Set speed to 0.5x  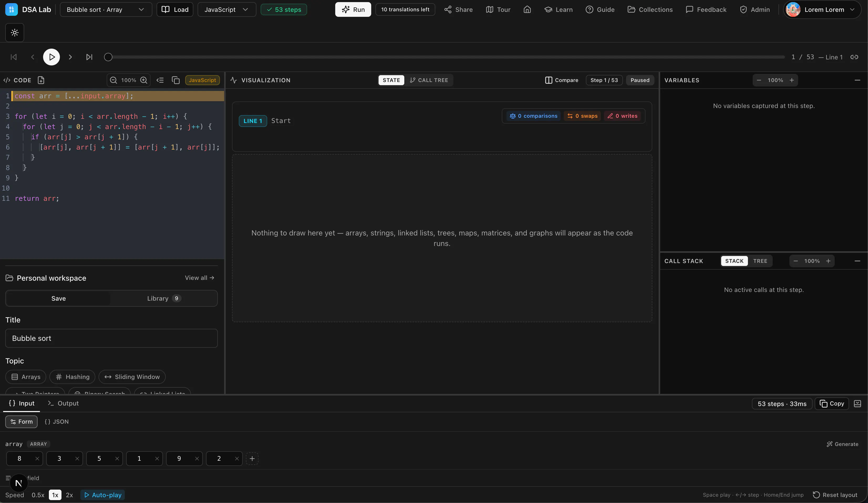38,495
